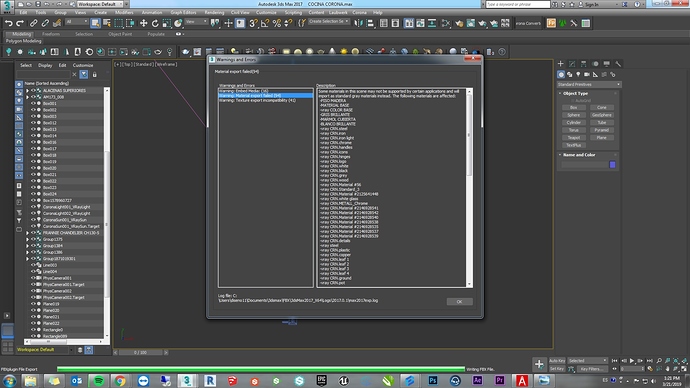690x388 pixels.
Task: Click the Mirror tool icon
Action: point(359,23)
